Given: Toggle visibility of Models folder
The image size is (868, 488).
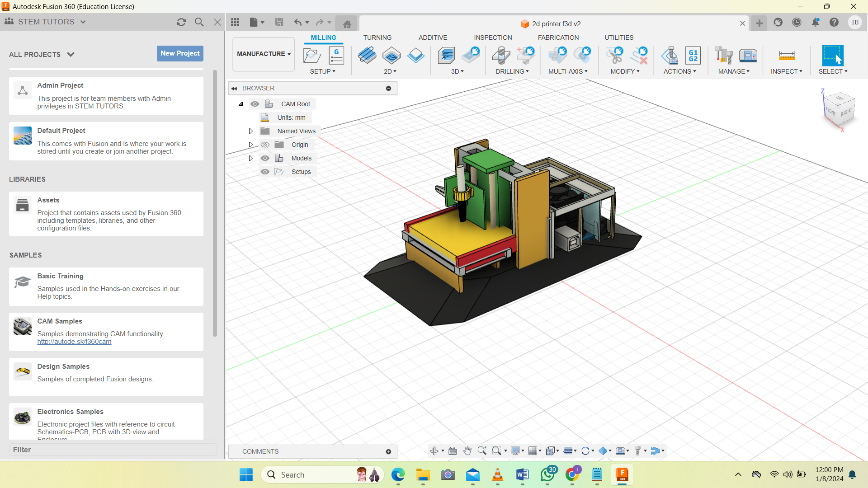Looking at the screenshot, I should (x=264, y=158).
